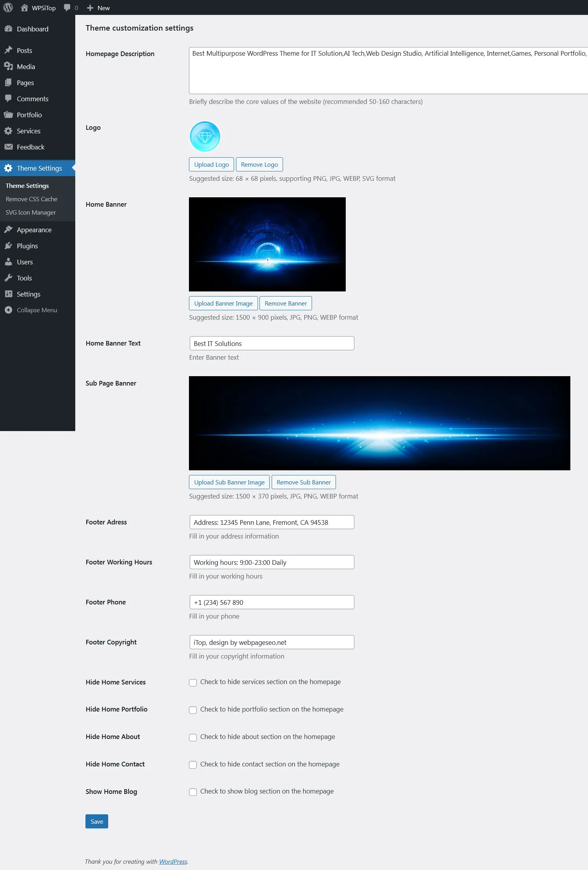Click the Settings sliders icon
Viewport: 588px width, 870px height.
coord(8,294)
